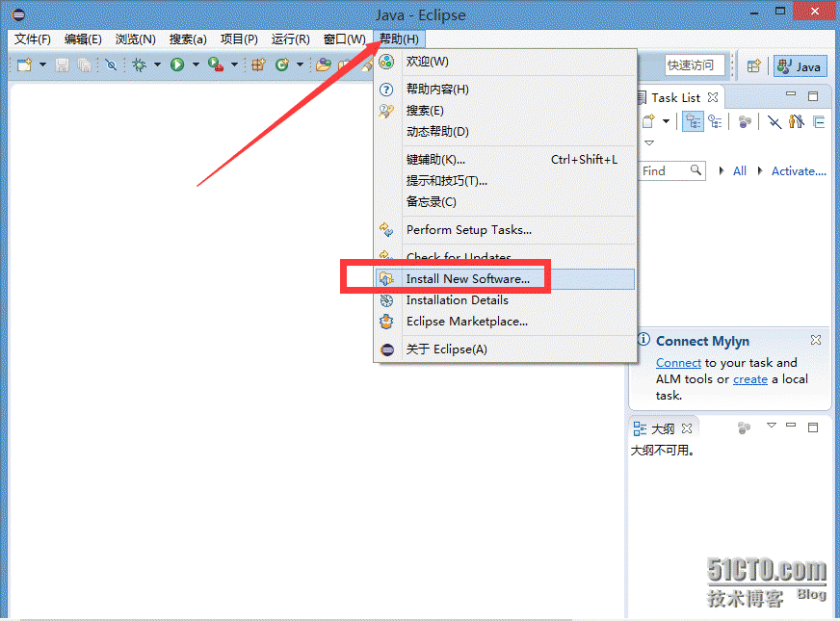Select the Java perspective button

(x=800, y=66)
